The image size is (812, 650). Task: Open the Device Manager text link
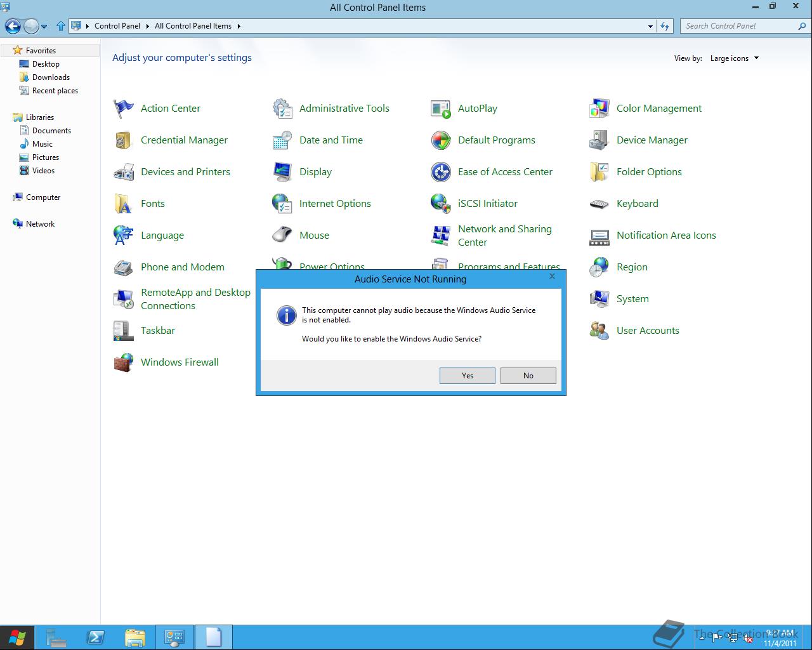[x=652, y=140]
